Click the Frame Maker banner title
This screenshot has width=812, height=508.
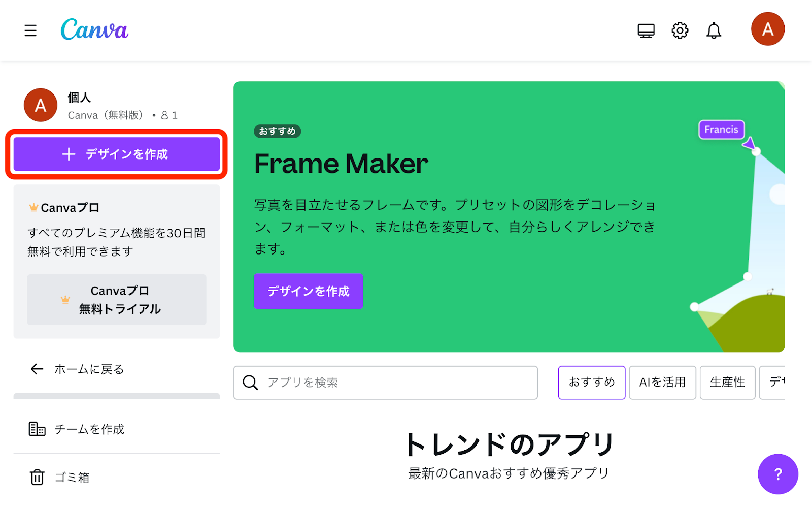coord(341,164)
